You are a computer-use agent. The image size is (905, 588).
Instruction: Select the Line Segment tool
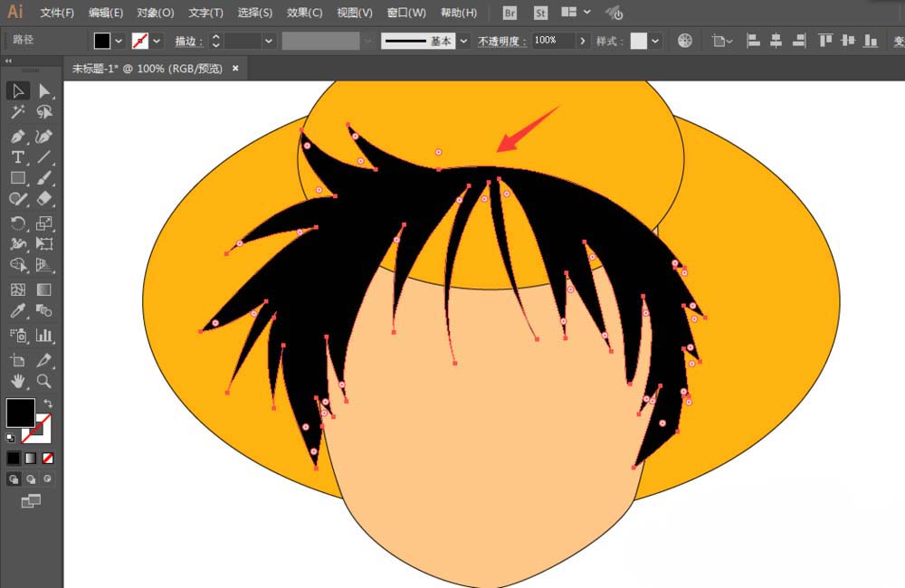pos(43,157)
